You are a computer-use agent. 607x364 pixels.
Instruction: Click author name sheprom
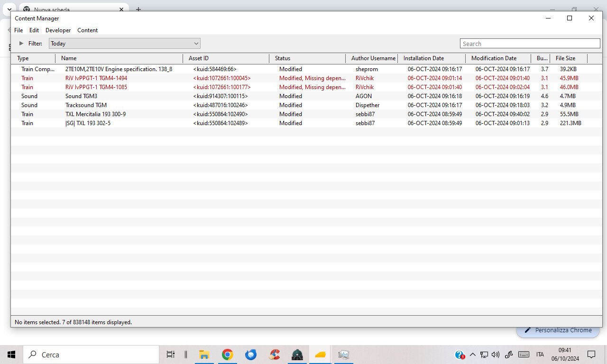click(367, 69)
